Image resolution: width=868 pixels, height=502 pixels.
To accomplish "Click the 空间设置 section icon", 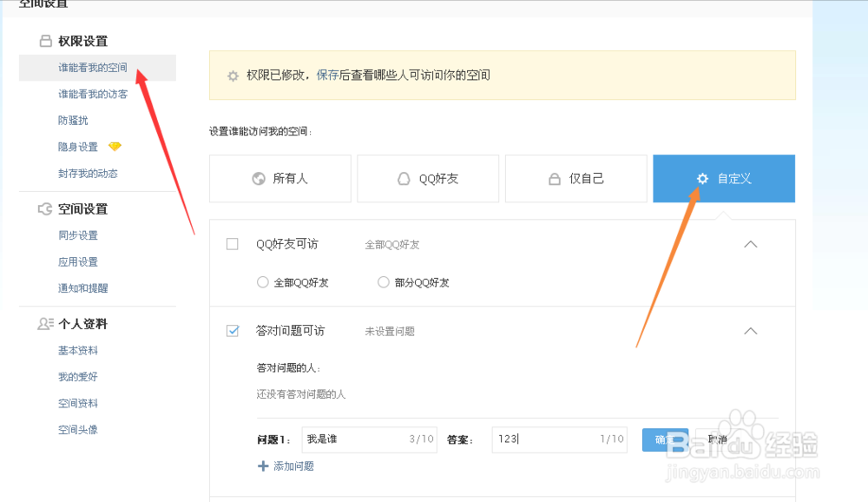I will pyautogui.click(x=45, y=209).
